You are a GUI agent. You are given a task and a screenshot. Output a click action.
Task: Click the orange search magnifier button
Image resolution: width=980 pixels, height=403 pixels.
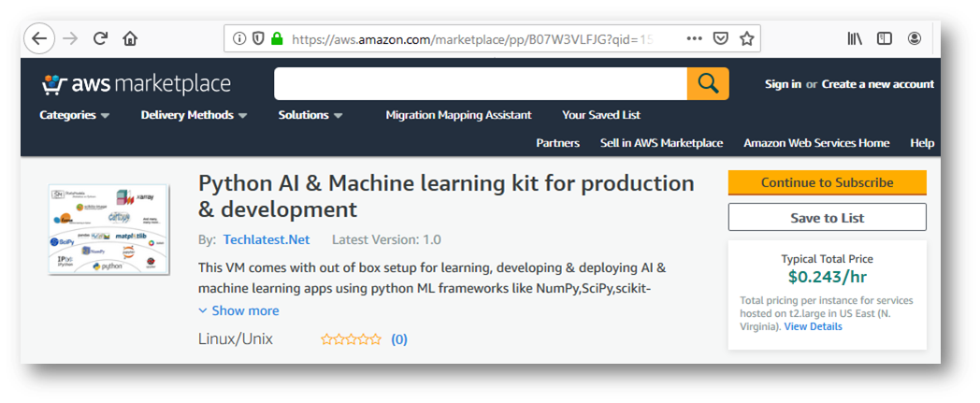tap(708, 84)
